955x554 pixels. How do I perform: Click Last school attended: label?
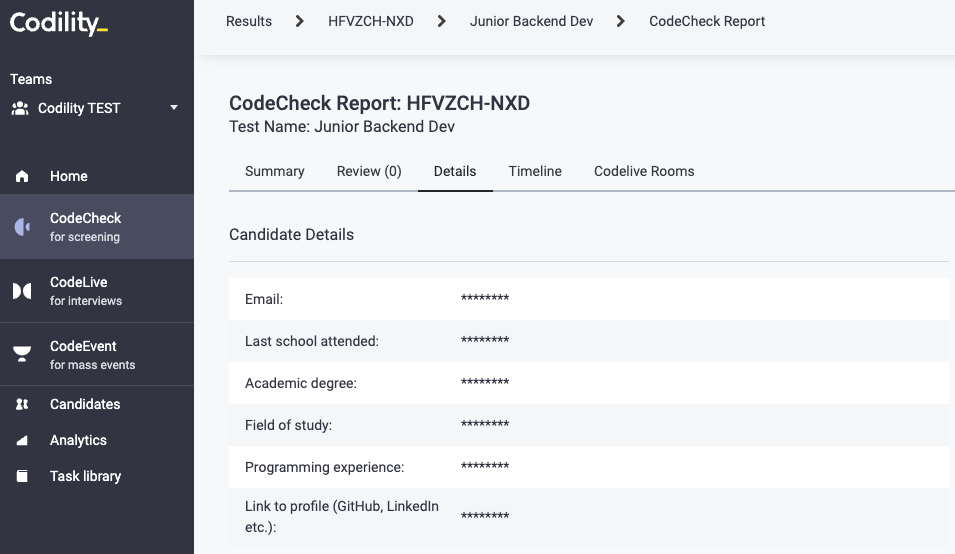[x=312, y=342]
